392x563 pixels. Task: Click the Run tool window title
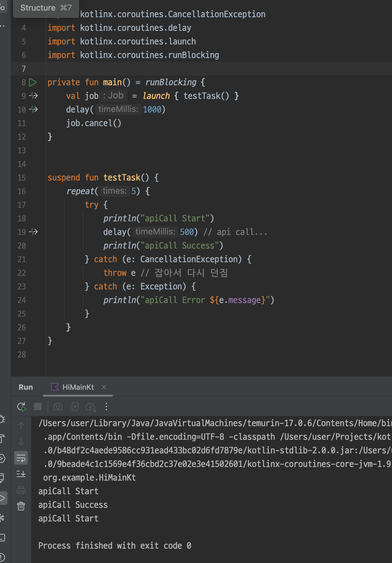tap(26, 387)
